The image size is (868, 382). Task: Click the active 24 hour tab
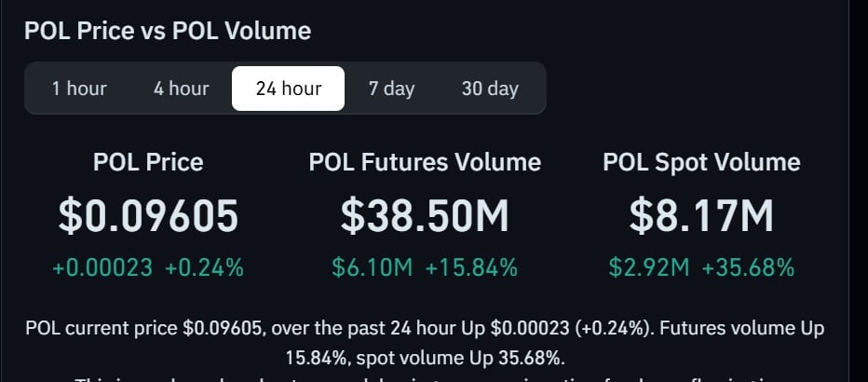click(x=288, y=89)
